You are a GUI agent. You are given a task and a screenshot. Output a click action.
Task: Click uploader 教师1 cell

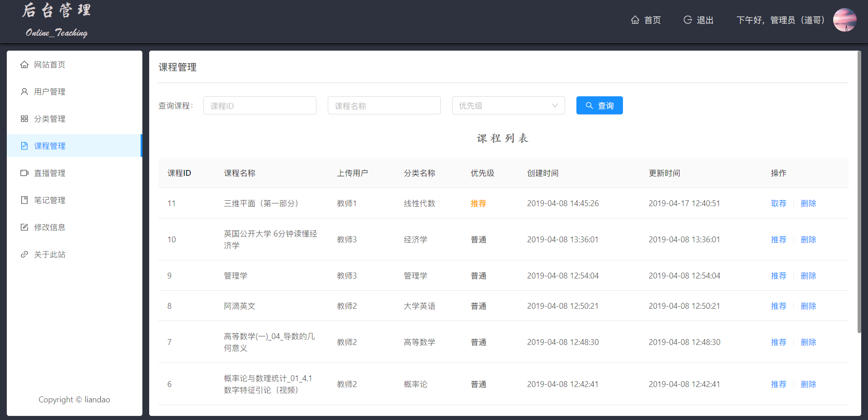click(347, 203)
